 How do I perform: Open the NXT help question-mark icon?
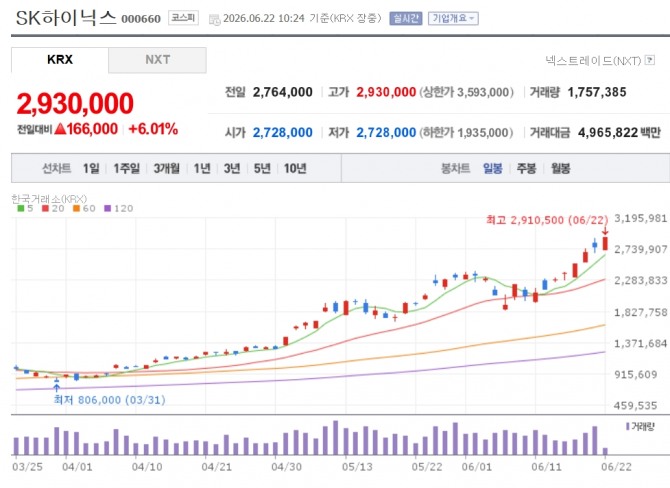649,60
